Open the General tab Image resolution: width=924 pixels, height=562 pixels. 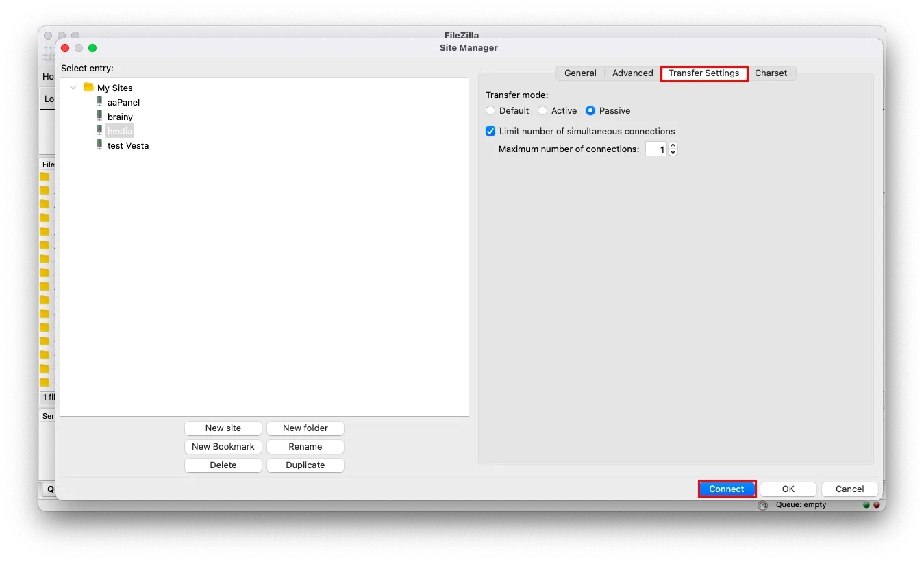point(580,73)
